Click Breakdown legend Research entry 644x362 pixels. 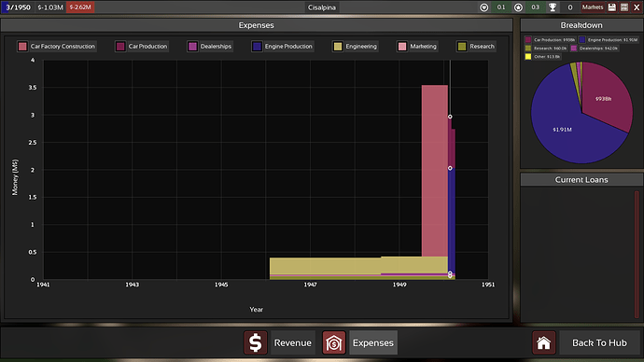click(546, 48)
